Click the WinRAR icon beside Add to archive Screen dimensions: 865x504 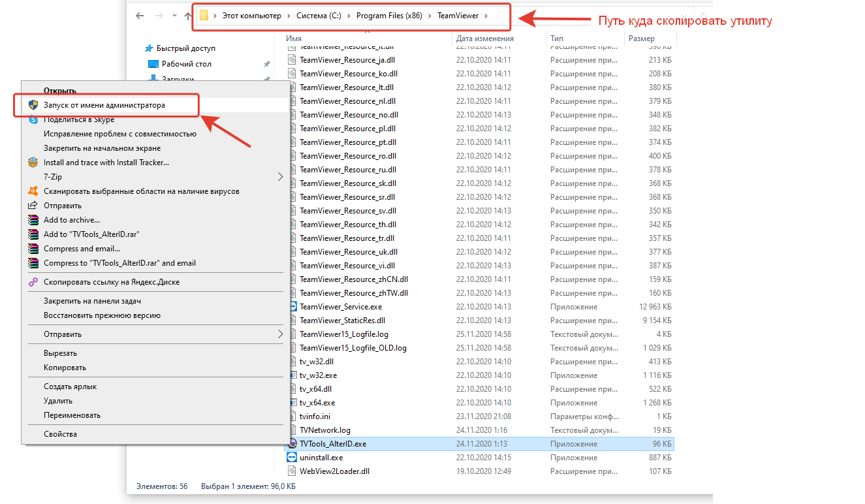coord(33,220)
